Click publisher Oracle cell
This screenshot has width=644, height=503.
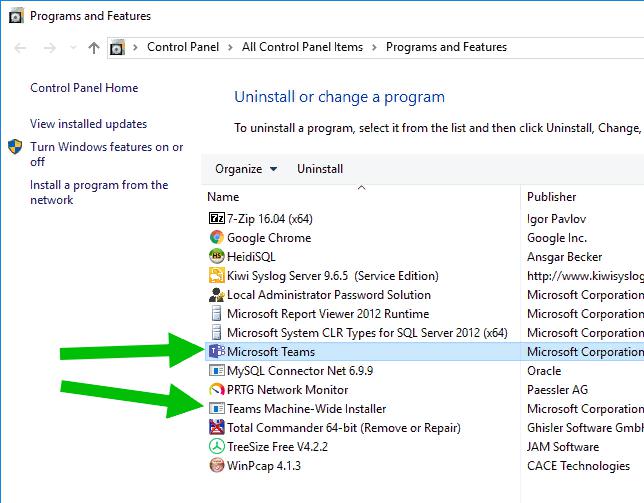544,371
